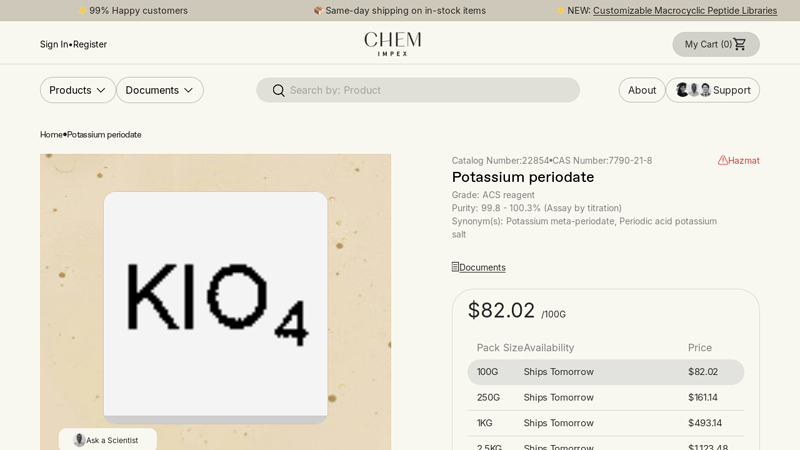This screenshot has width=800, height=450.
Task: Click the search magnifier icon
Action: click(x=278, y=90)
